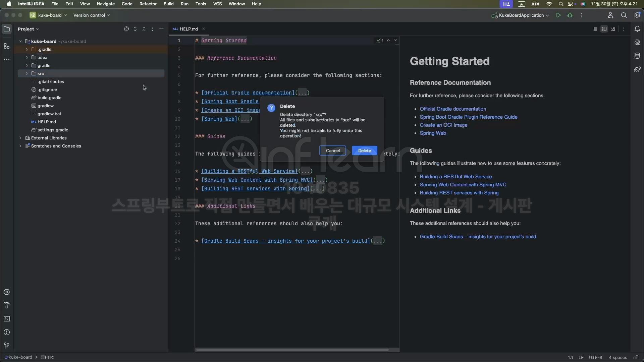Open Gradle tool window
Image resolution: width=644 pixels, height=362 pixels.
pos(637,69)
